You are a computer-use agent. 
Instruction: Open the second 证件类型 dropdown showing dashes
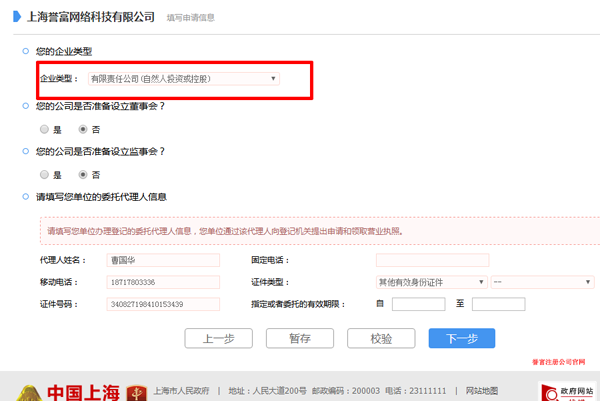point(542,282)
